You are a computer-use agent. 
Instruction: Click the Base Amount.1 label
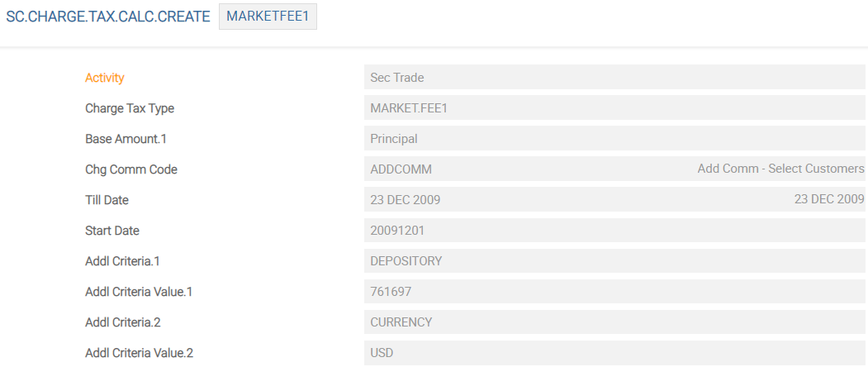126,139
